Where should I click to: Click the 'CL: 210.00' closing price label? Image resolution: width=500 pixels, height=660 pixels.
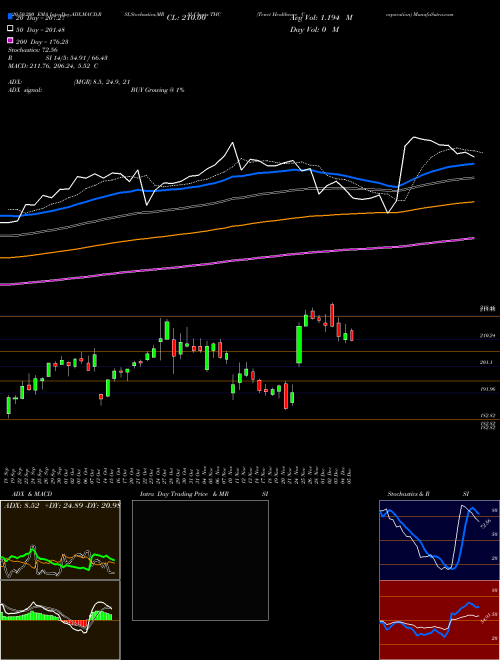[186, 18]
